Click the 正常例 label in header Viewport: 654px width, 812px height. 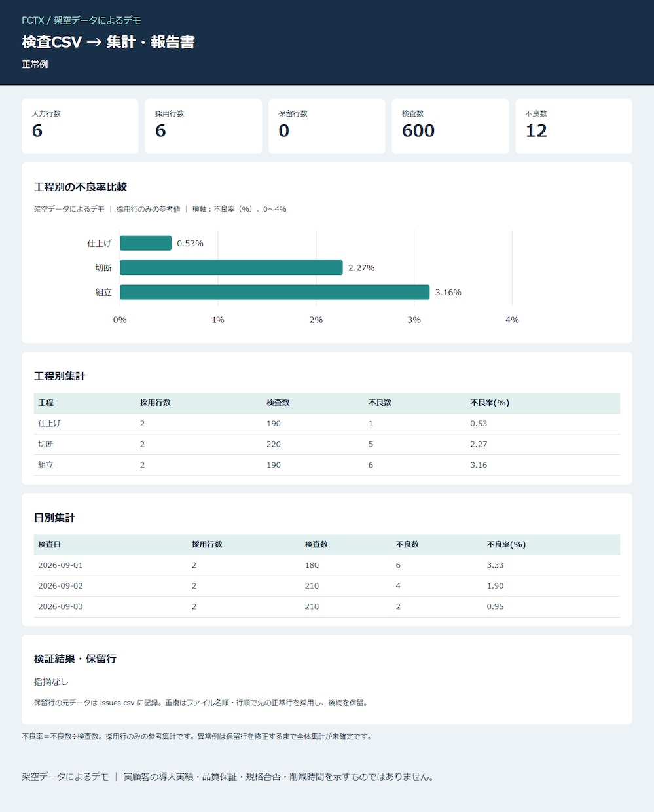pos(35,64)
